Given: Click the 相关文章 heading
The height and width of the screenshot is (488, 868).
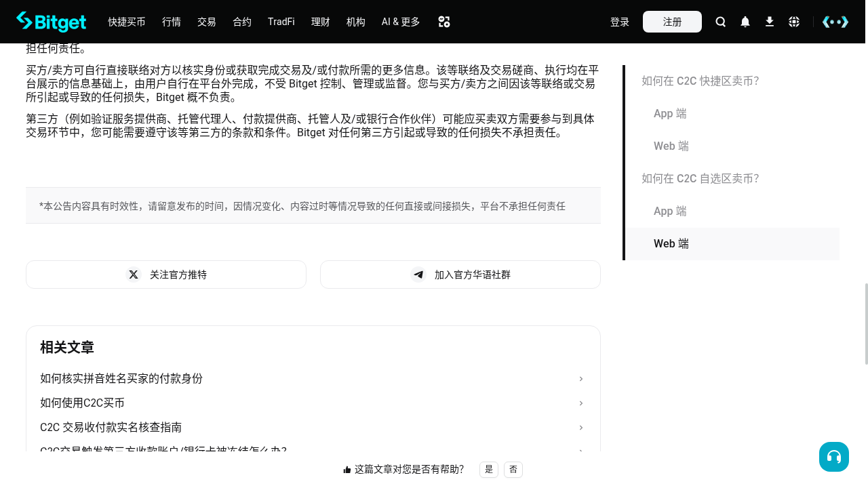Looking at the screenshot, I should pos(67,348).
